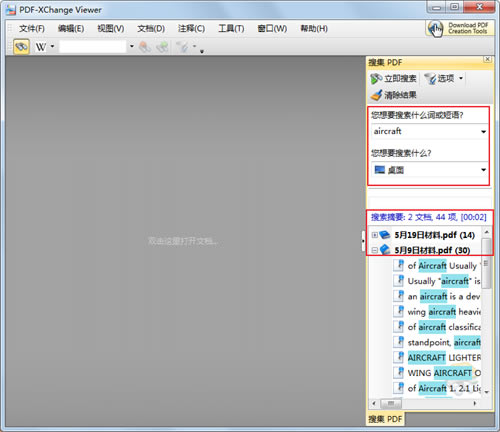Click the 选项 options button

tap(439, 79)
